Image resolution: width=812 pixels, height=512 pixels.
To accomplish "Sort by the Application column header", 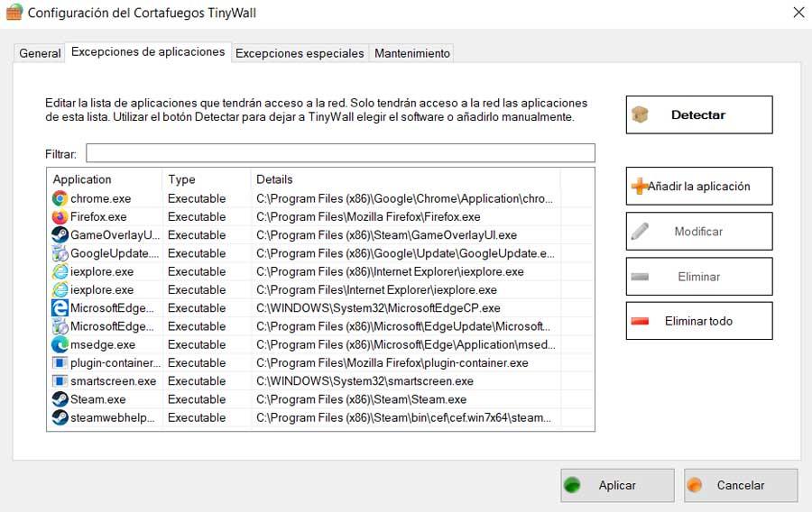I will coord(82,179).
